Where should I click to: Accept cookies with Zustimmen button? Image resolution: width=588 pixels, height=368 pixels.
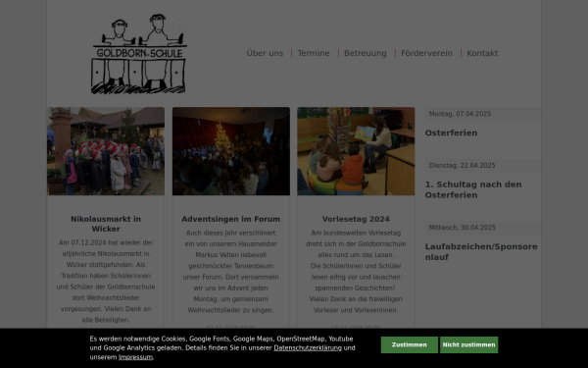(409, 344)
